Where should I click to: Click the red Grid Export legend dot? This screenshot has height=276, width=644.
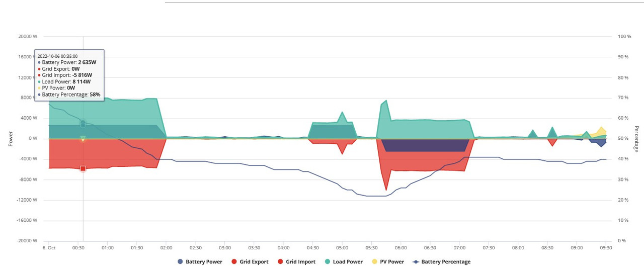coord(233,262)
